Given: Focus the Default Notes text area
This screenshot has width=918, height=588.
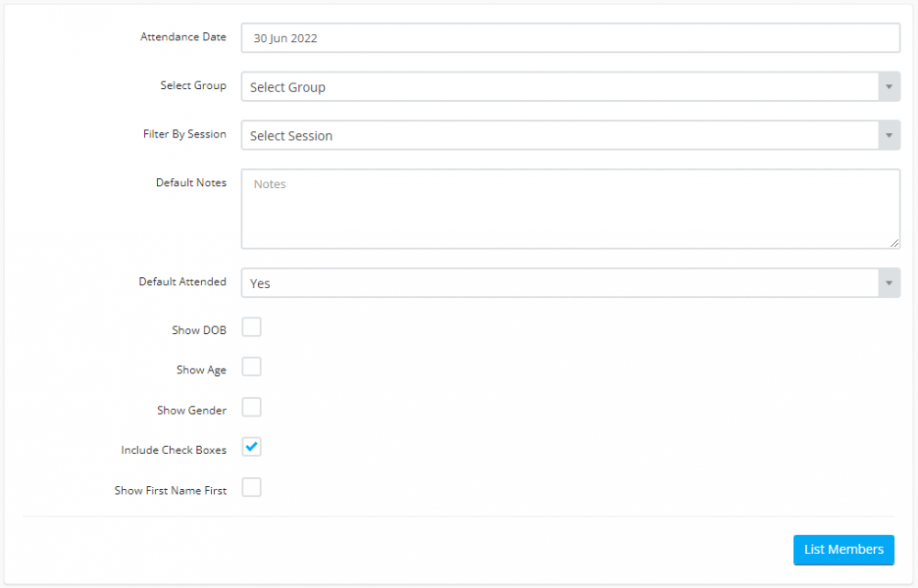Looking at the screenshot, I should pyautogui.click(x=569, y=209).
